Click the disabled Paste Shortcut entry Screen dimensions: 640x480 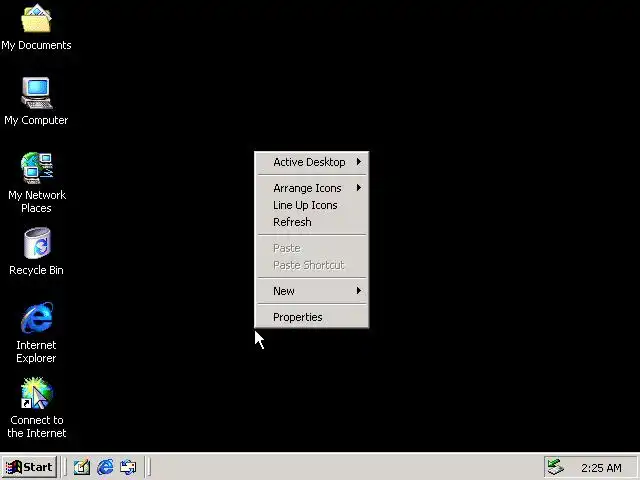point(312,265)
